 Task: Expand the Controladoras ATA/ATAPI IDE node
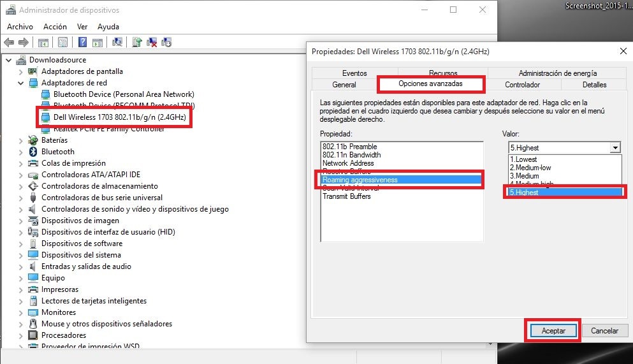20,175
